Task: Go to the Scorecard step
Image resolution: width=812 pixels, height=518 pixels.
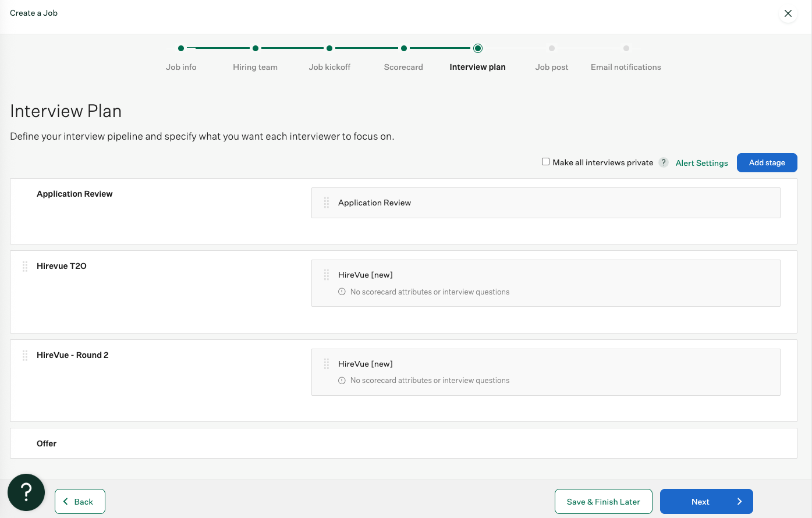Action: 403,67
